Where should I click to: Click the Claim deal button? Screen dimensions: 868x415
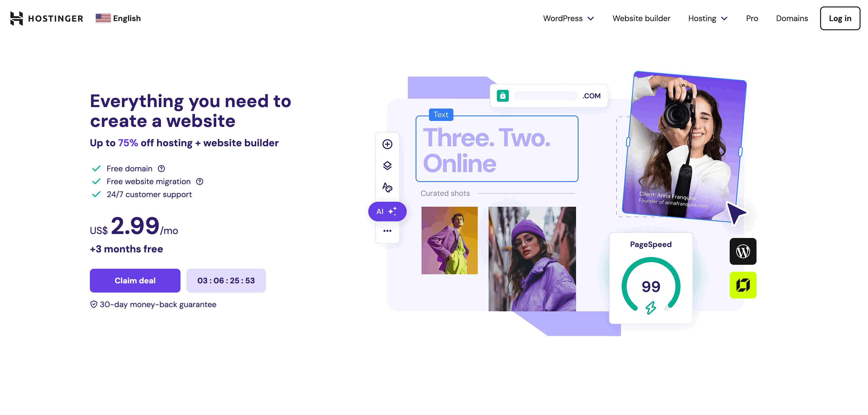[x=135, y=281]
